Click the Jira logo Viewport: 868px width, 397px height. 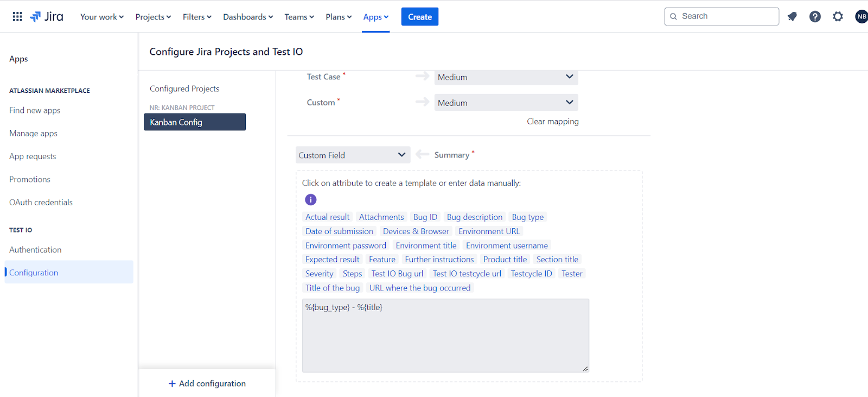pos(47,17)
